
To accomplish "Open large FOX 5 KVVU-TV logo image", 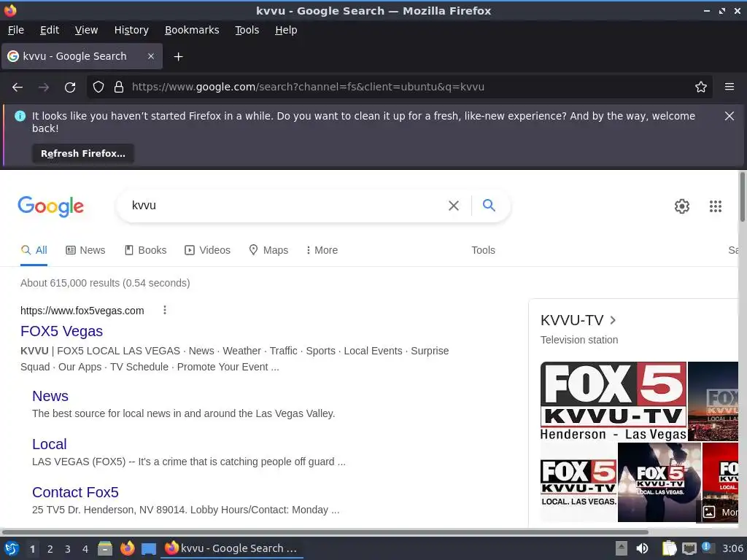I will click(x=614, y=401).
